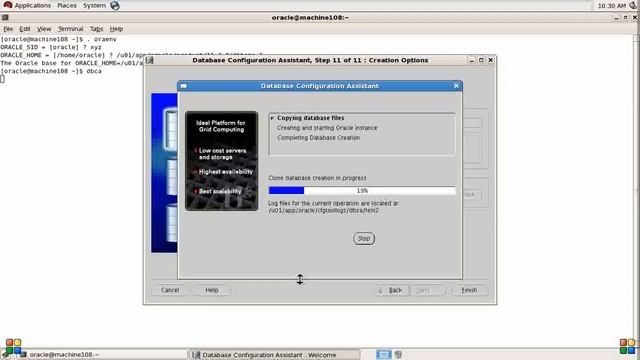Select 'Creating and starting Oracle instance' step
The image size is (640, 360).
pyautogui.click(x=327, y=128)
